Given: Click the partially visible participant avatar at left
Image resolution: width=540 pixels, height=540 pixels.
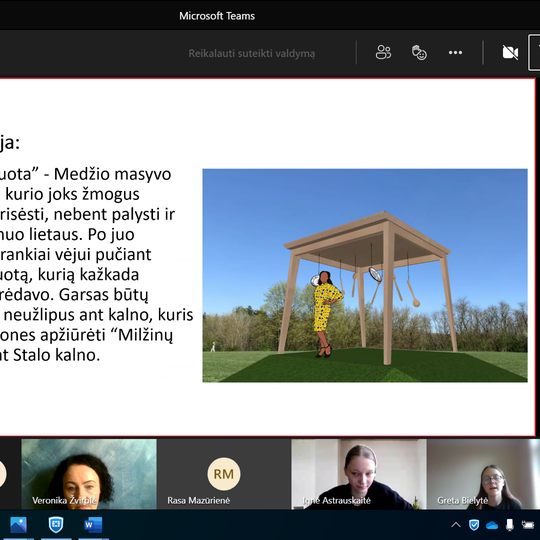Looking at the screenshot, I should coord(3,474).
